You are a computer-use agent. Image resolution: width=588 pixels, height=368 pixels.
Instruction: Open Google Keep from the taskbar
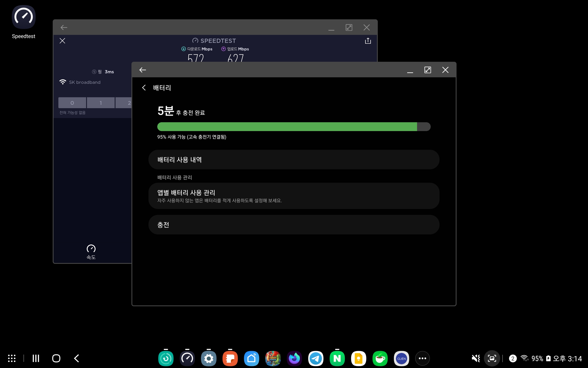point(358,358)
